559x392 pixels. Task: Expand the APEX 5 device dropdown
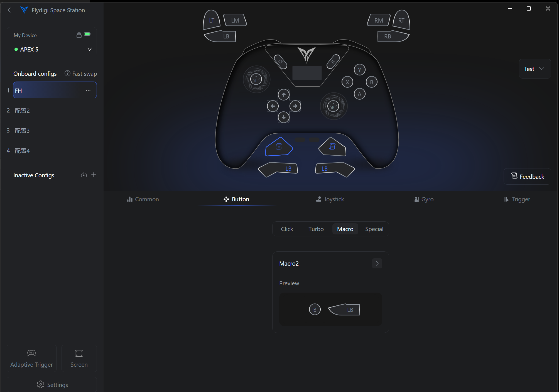90,49
